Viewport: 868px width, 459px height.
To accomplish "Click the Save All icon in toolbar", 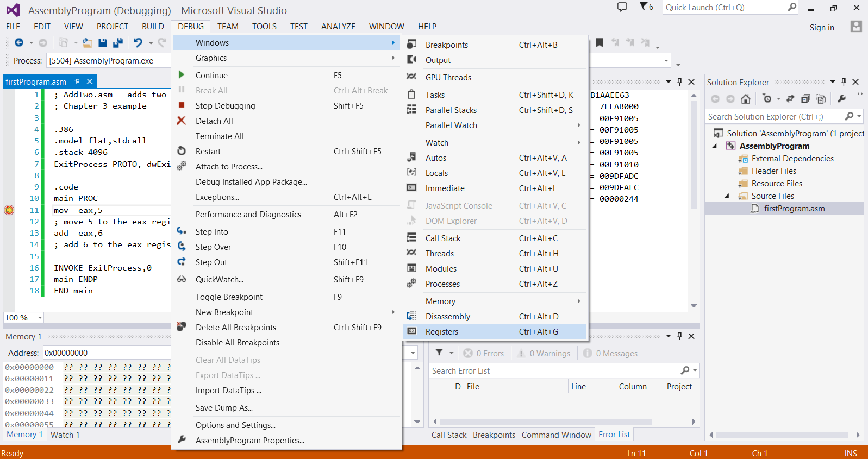I will [x=117, y=42].
